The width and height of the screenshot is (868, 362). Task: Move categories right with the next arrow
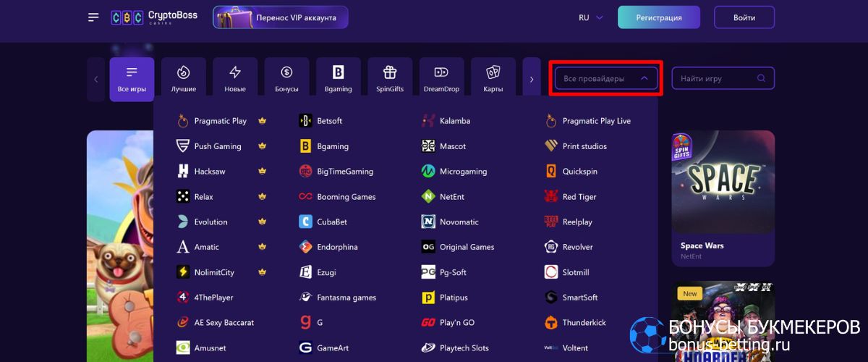(532, 79)
